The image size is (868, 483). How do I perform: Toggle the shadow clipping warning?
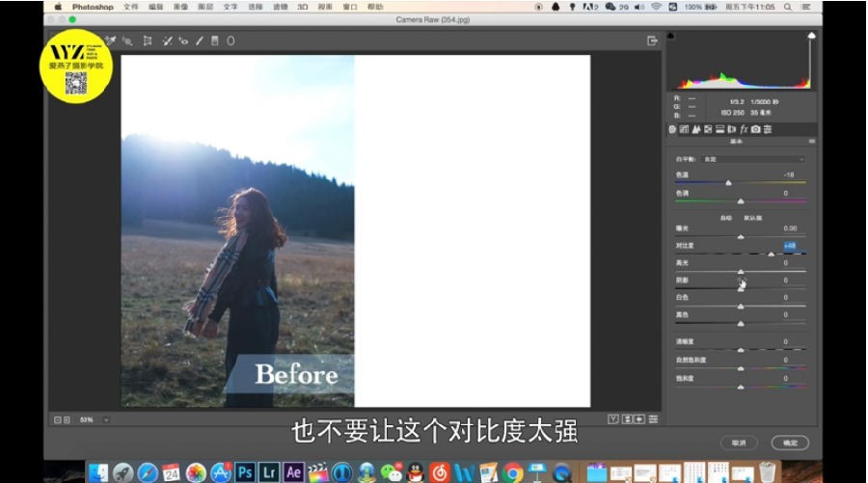click(x=671, y=36)
